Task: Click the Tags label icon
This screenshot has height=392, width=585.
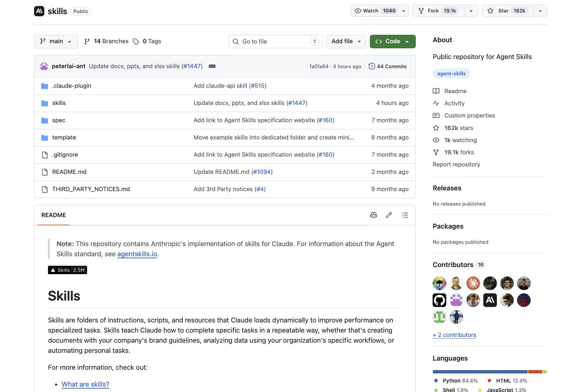Action: [x=136, y=42]
